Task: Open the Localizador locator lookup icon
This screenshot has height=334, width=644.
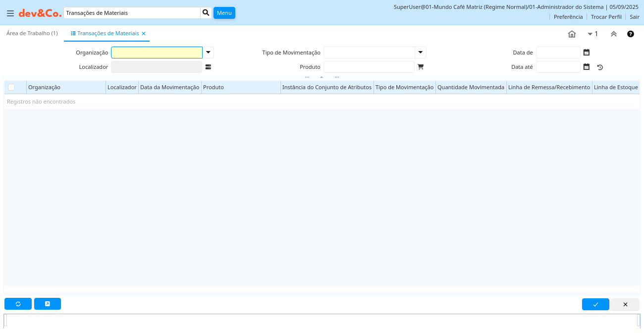Action: click(208, 67)
